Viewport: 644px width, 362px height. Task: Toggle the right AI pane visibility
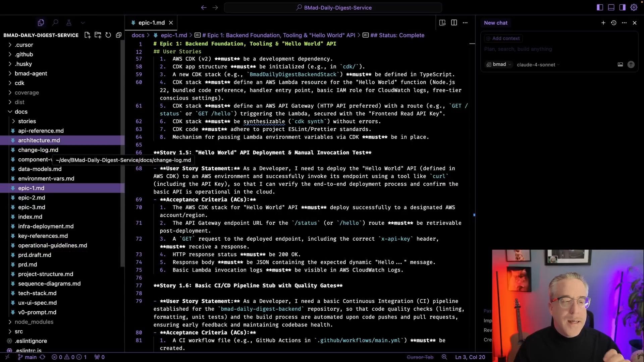coord(622,7)
